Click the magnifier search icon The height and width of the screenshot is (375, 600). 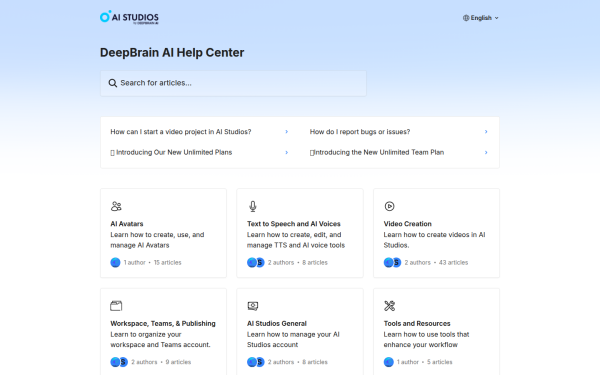[x=112, y=83]
